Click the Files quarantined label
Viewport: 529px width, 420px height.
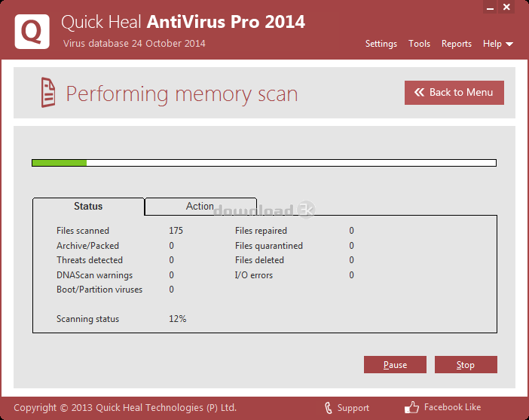coord(268,246)
